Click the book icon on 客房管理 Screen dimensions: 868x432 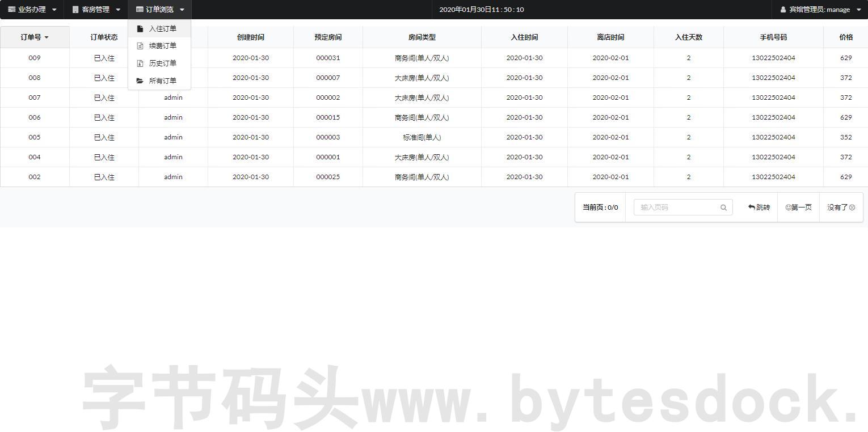coord(74,9)
